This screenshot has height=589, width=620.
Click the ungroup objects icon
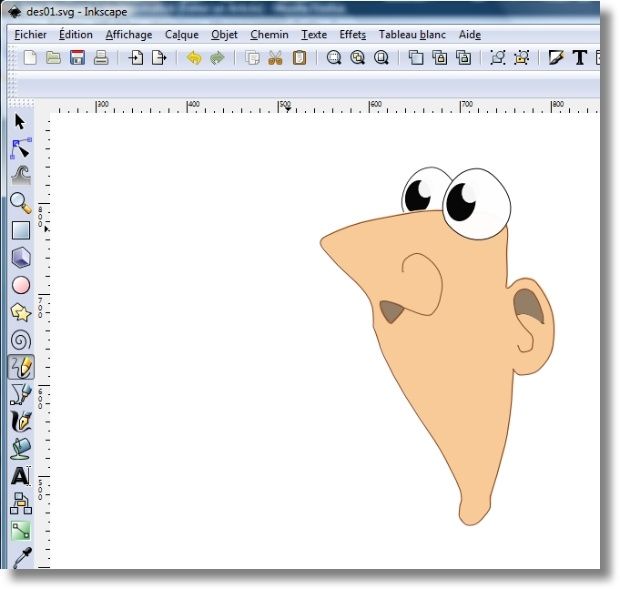522,58
